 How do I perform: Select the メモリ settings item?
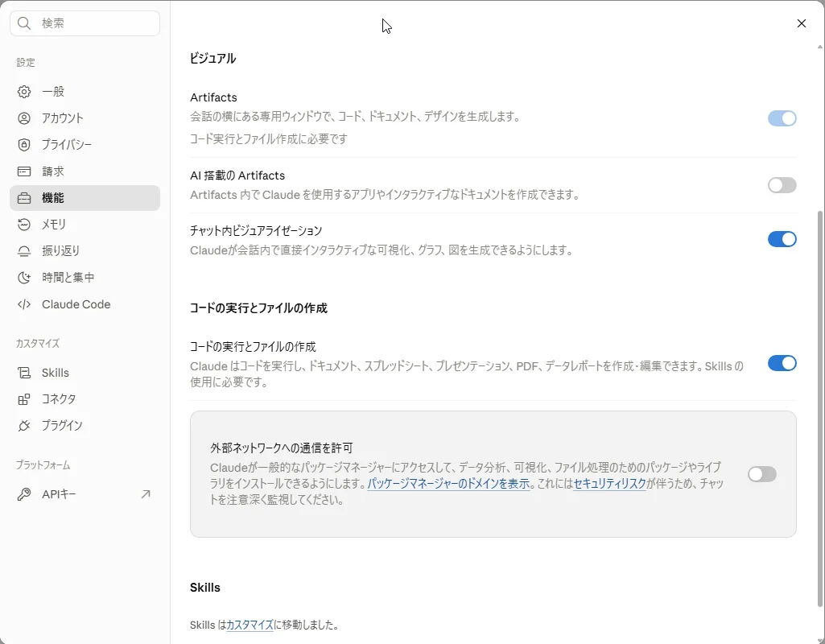coord(85,224)
